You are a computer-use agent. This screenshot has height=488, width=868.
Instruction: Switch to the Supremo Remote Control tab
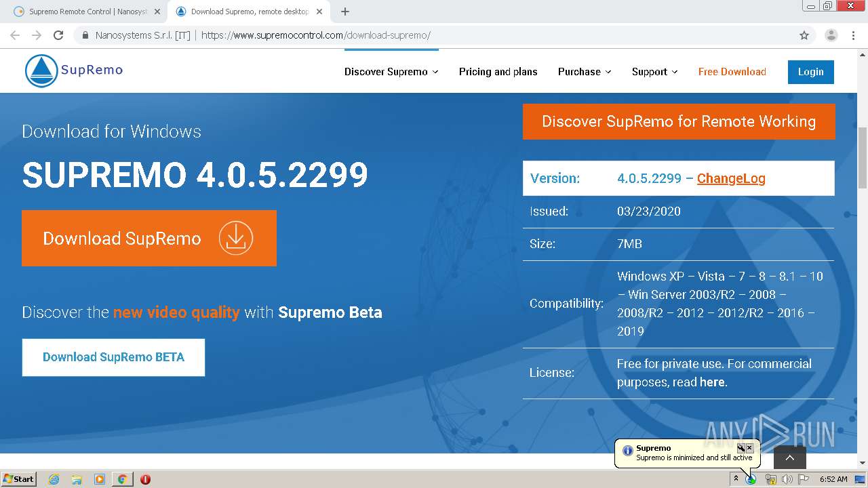coord(87,12)
